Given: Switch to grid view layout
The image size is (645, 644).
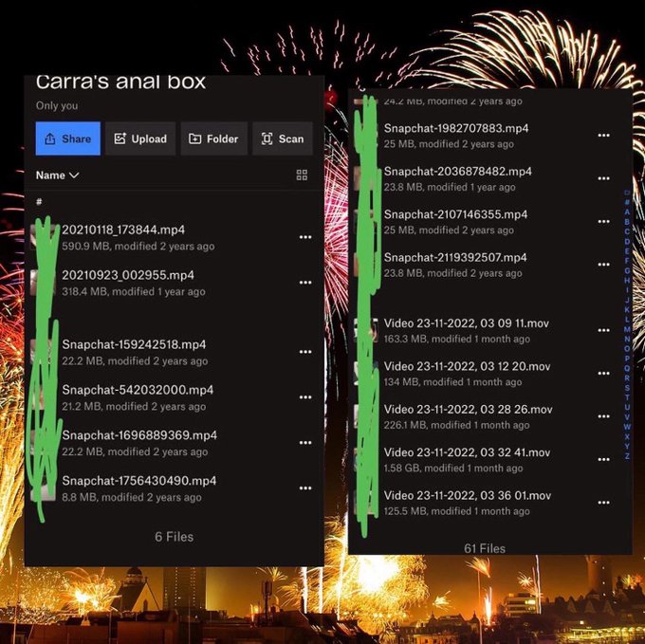Looking at the screenshot, I should [x=302, y=175].
